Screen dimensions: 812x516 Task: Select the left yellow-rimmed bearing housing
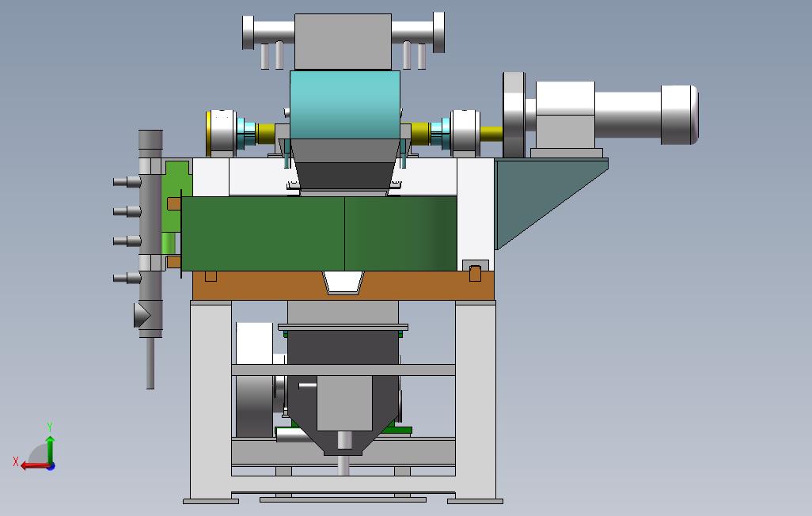click(x=221, y=132)
